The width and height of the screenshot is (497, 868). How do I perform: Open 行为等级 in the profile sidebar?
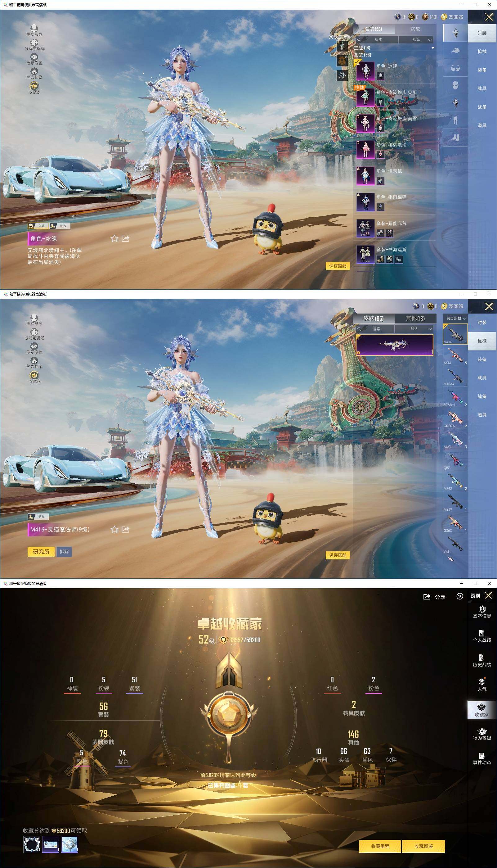[482, 734]
